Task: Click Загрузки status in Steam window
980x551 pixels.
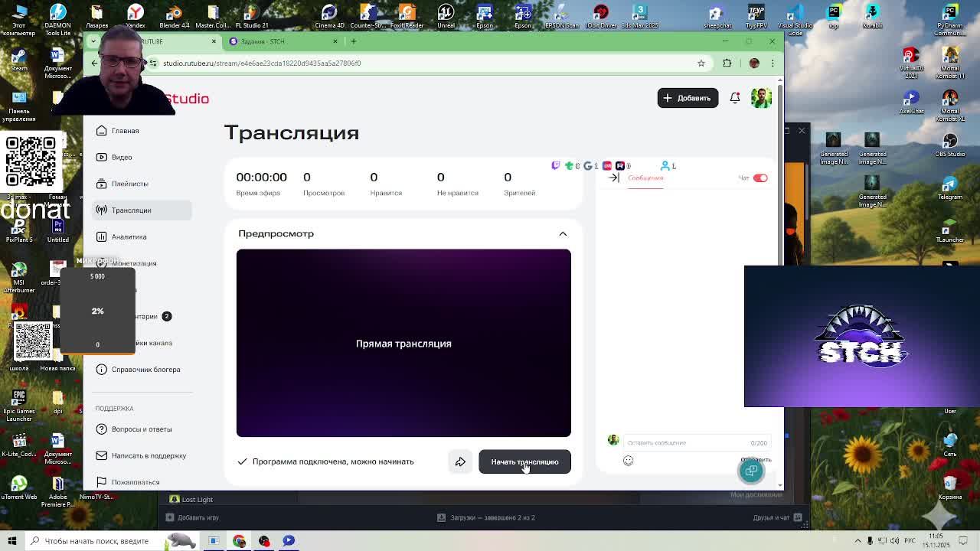Action: [x=486, y=518]
